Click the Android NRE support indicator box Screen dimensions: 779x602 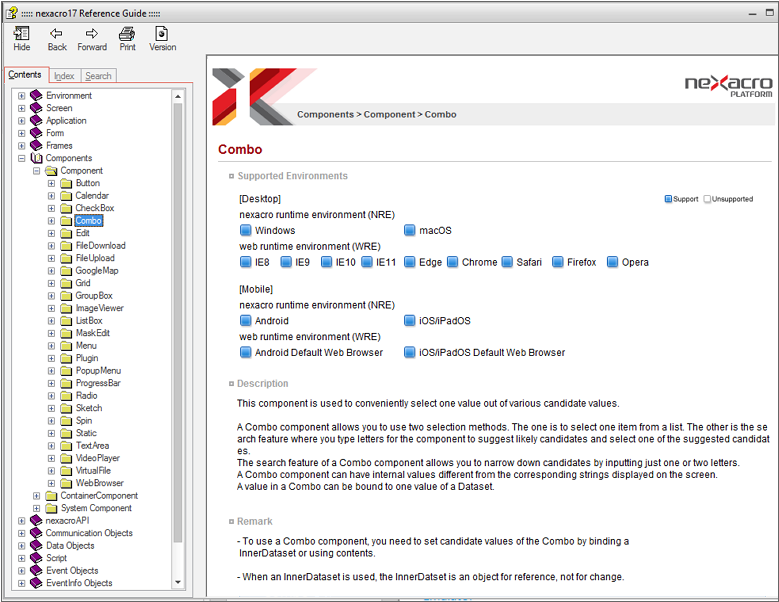245,320
